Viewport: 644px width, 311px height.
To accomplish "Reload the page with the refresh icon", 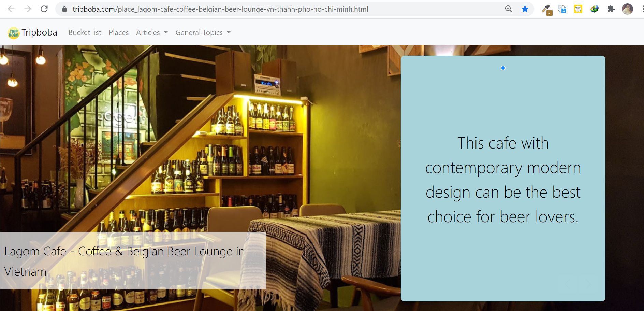I will pos(44,9).
